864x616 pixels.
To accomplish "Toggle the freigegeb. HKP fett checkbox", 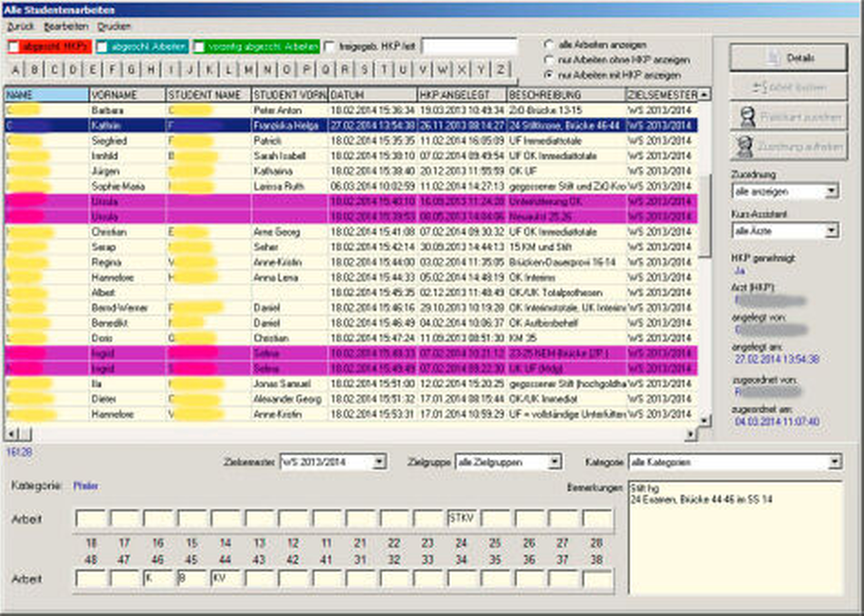I will [330, 47].
